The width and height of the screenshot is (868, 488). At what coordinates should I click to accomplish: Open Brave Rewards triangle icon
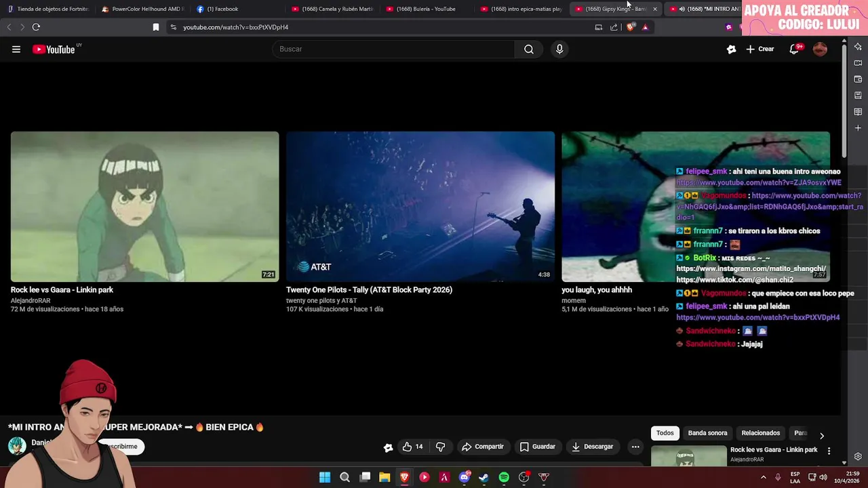(x=645, y=27)
